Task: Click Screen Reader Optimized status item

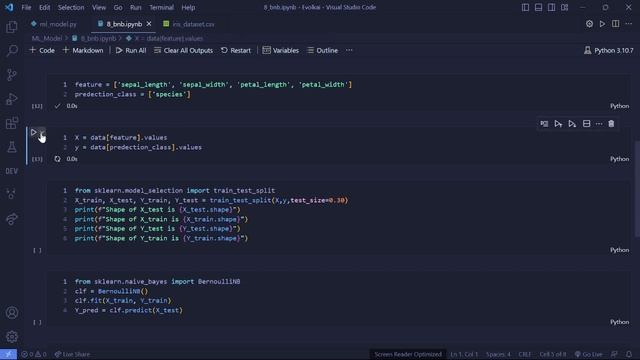Action: click(x=408, y=354)
